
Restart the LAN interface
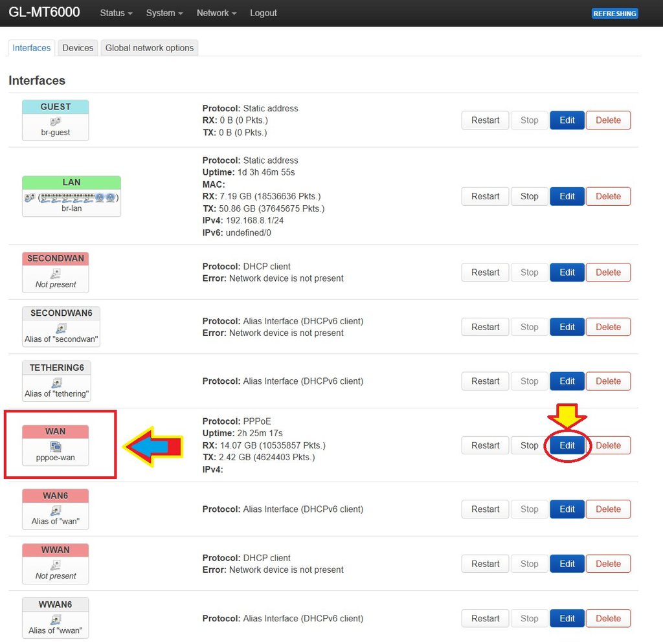pyautogui.click(x=485, y=196)
